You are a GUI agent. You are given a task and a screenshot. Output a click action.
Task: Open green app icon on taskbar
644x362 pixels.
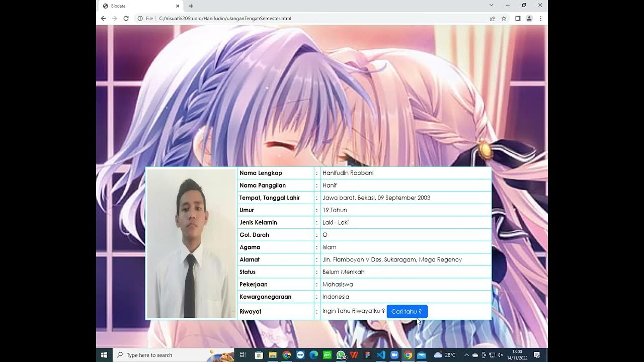tap(328, 355)
